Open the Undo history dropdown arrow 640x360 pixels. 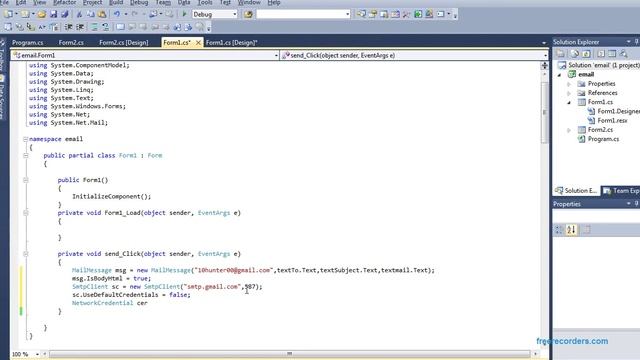pos(126,14)
